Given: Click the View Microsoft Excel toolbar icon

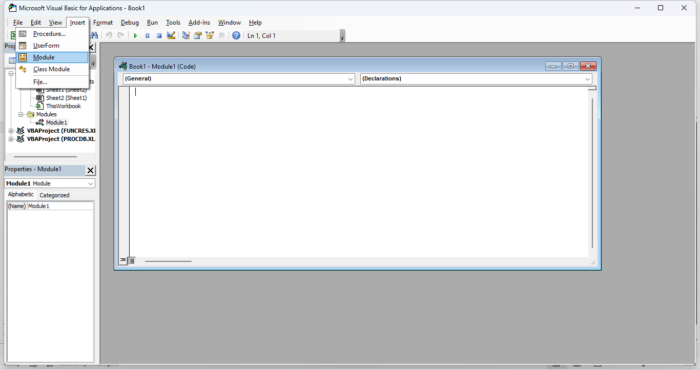Looking at the screenshot, I should click(12, 35).
